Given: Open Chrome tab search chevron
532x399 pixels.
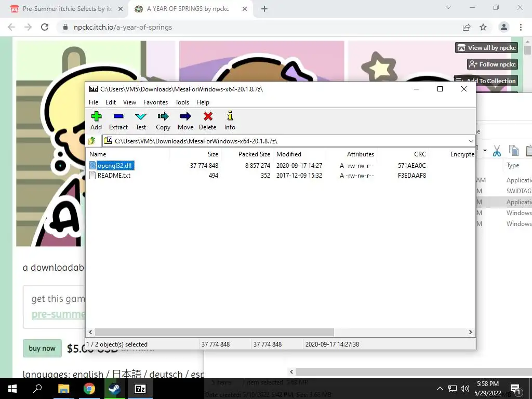Looking at the screenshot, I should [x=448, y=7].
